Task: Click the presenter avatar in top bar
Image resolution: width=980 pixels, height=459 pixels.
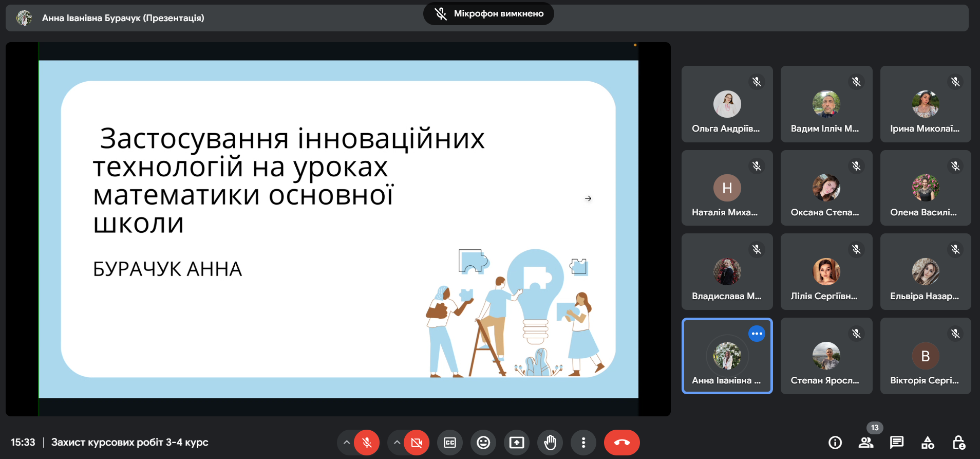Action: [24, 18]
